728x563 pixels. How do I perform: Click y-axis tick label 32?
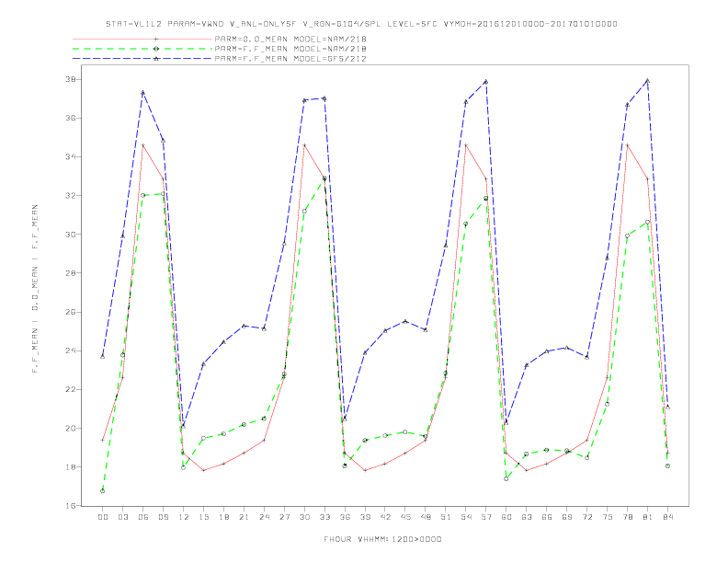(x=70, y=196)
